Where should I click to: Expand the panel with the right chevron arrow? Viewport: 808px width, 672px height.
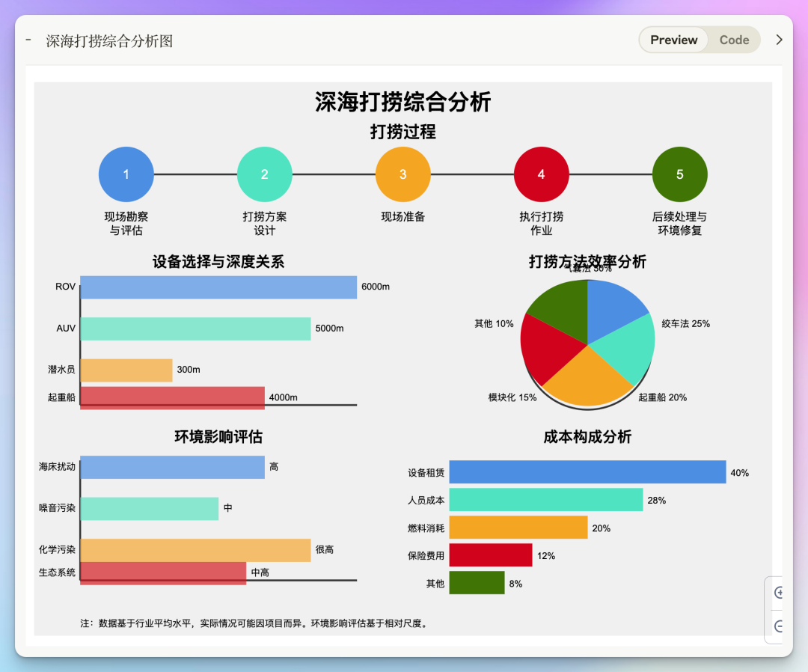[x=779, y=40]
